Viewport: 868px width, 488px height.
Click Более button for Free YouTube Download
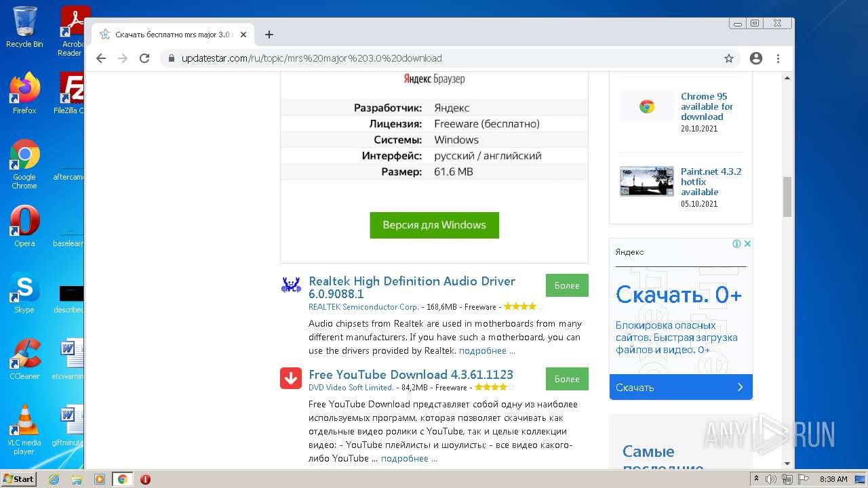567,379
